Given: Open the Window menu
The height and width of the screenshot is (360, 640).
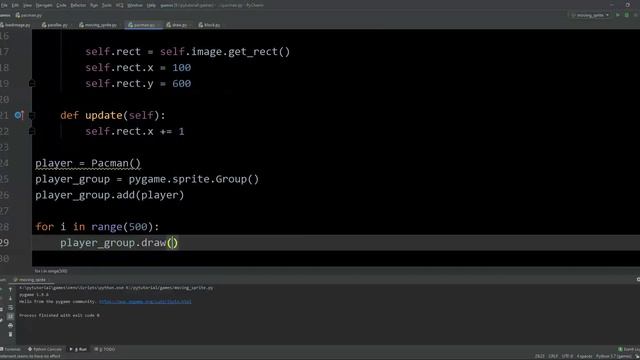Looking at the screenshot, I should (x=135, y=5).
